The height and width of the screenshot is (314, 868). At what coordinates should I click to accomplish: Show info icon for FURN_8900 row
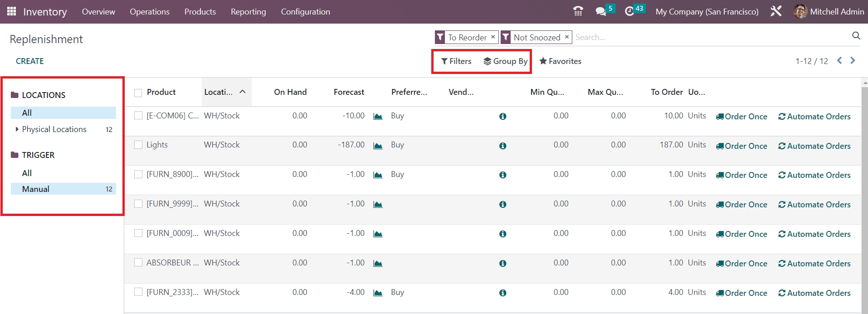point(502,175)
